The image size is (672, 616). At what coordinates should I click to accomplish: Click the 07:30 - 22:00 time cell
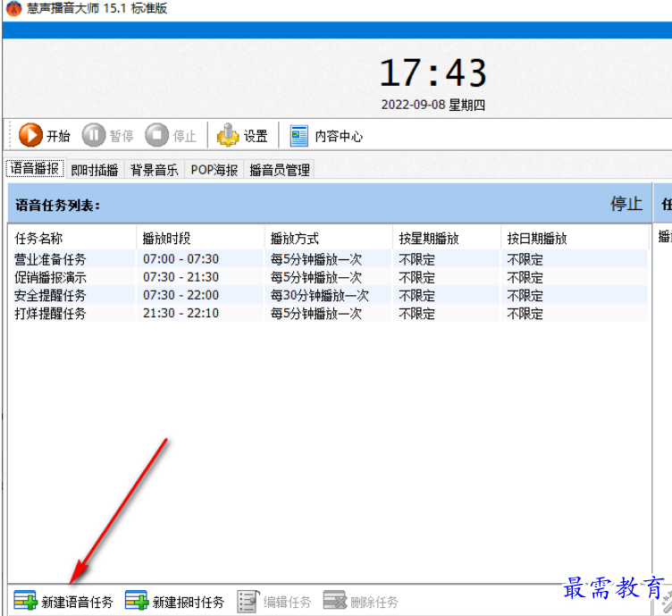181,295
